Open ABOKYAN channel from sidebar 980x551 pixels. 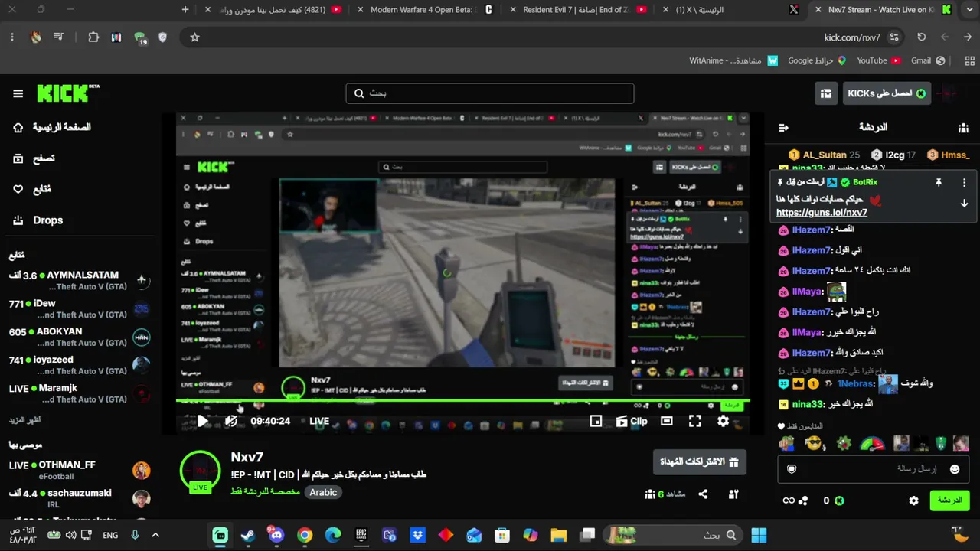coord(80,337)
